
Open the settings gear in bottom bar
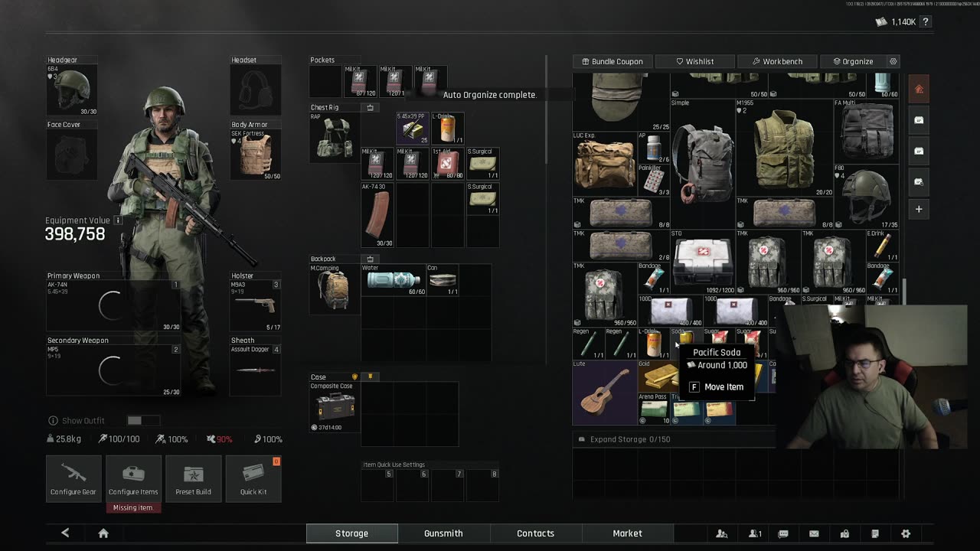pos(906,533)
